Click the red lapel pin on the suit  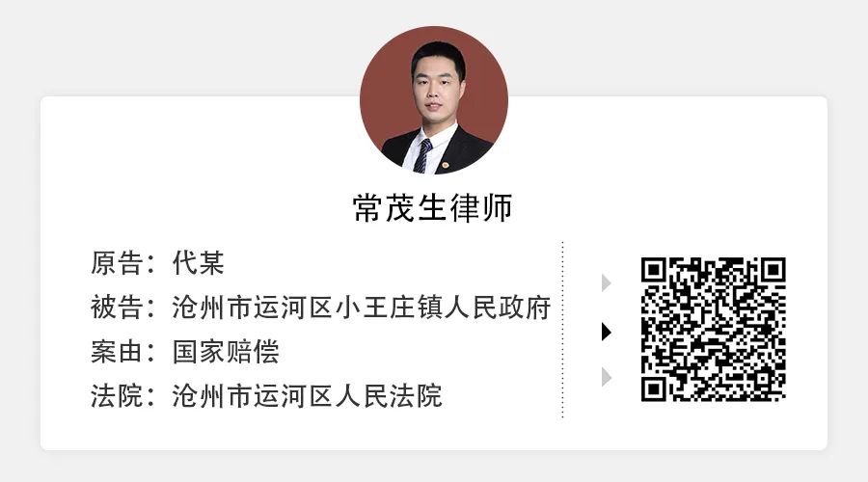pyautogui.click(x=445, y=165)
